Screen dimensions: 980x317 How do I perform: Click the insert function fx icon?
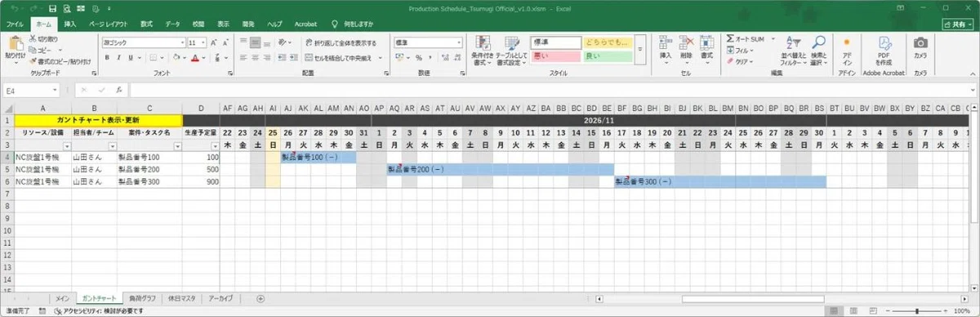pos(119,90)
